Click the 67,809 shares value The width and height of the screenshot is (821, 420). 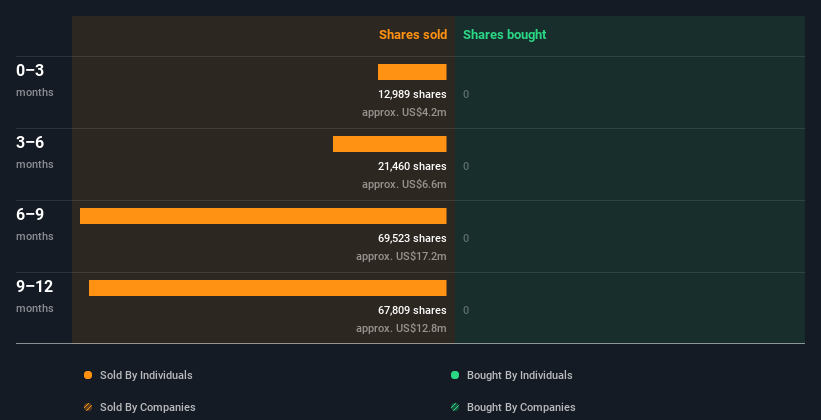412,310
